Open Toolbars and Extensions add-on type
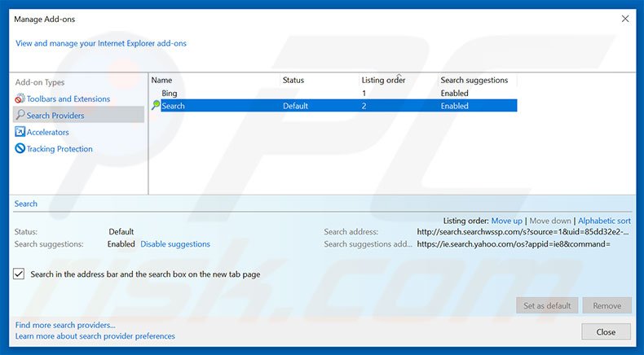The width and height of the screenshot is (644, 355). [68, 99]
